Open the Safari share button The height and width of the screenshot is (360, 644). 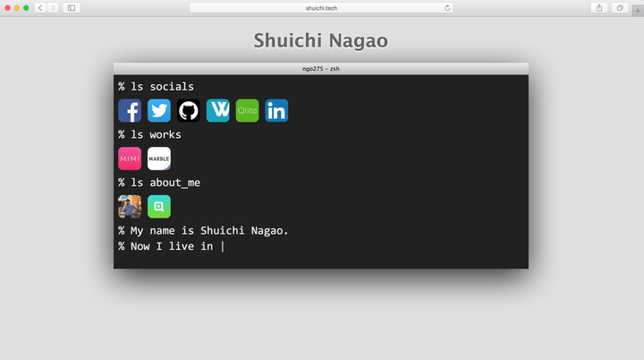(599, 8)
